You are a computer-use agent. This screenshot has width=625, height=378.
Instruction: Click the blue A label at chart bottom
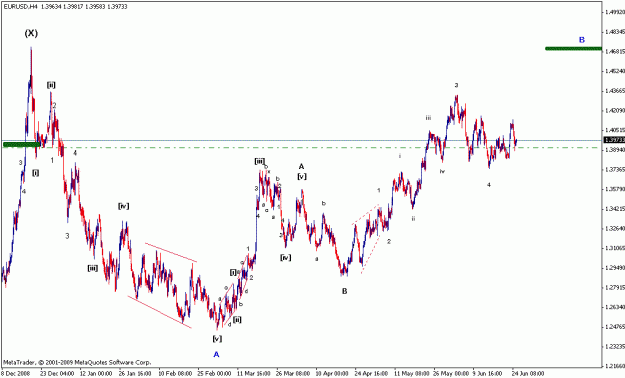click(216, 354)
